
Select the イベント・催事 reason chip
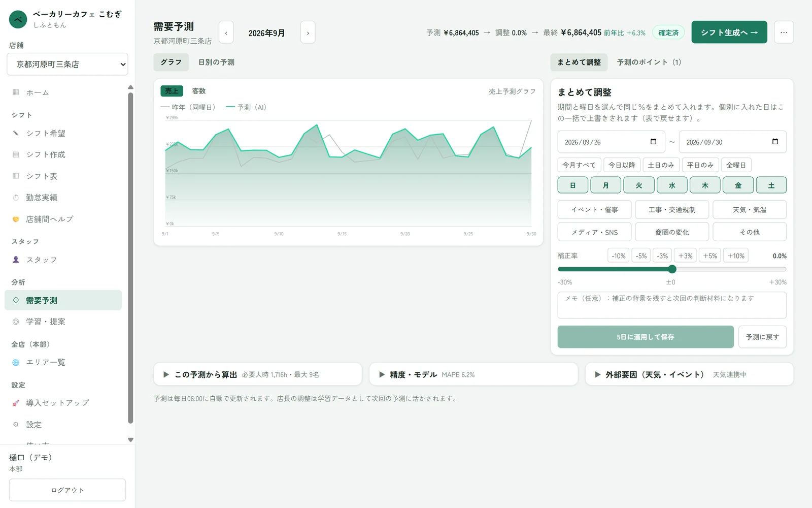point(594,209)
